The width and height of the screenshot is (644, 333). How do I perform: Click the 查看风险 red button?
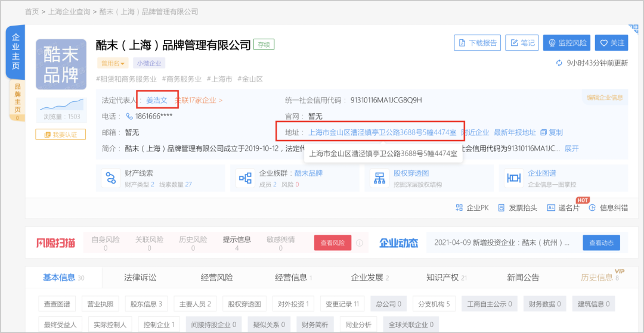pos(333,243)
